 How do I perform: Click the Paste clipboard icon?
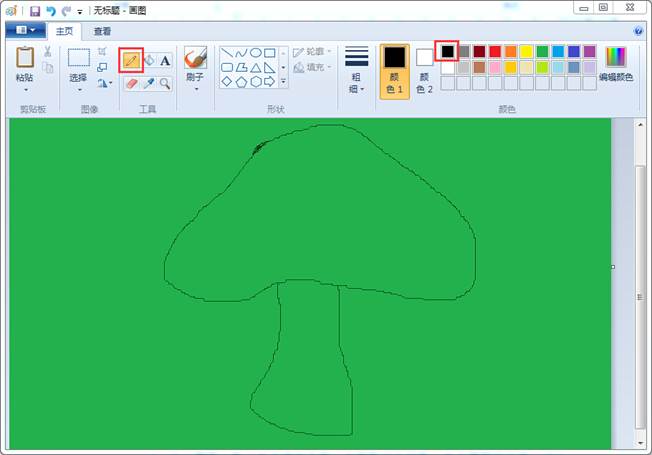[x=25, y=57]
